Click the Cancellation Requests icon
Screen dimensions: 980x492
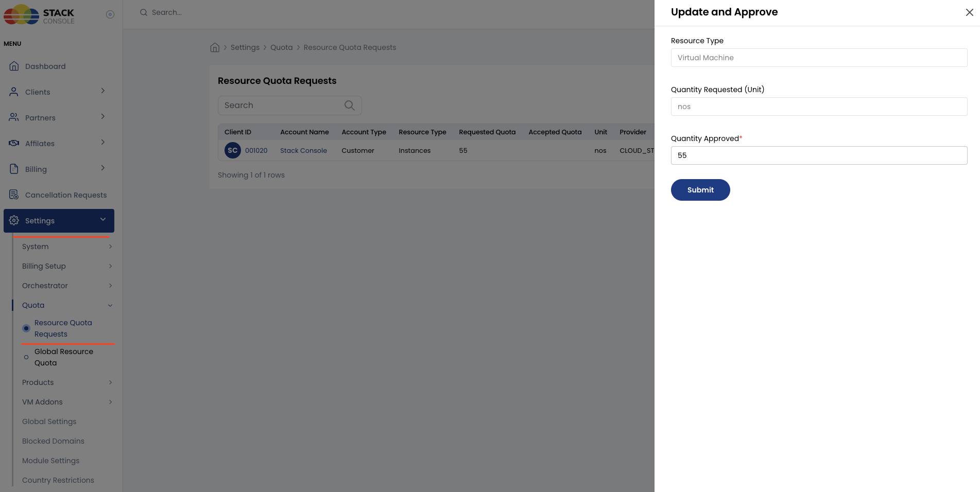[14, 195]
